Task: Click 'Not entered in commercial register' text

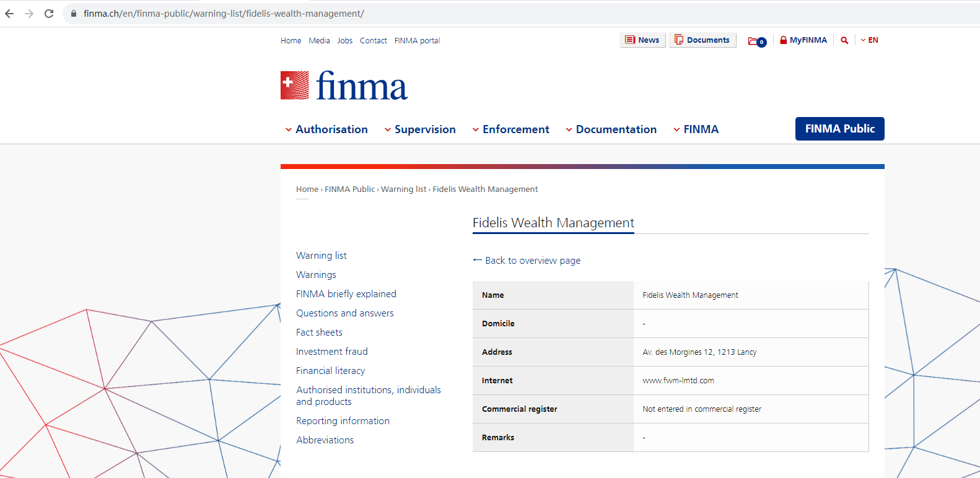Action: pyautogui.click(x=702, y=409)
